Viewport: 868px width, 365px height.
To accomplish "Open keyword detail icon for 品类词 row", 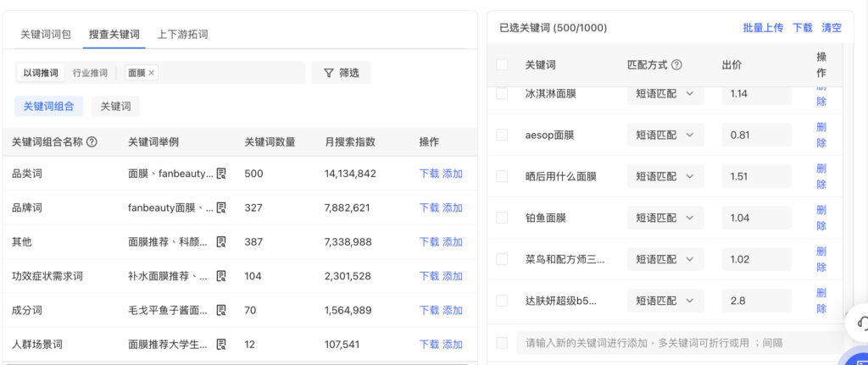I will (221, 174).
